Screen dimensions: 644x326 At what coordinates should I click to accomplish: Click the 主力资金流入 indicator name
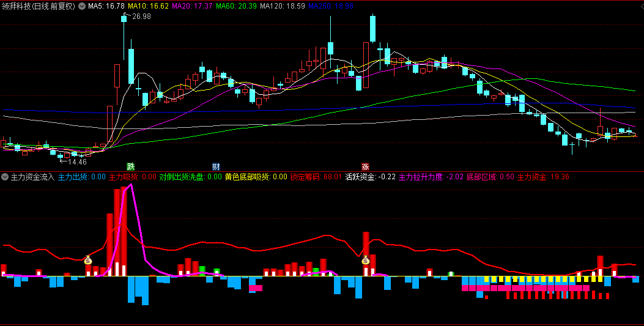click(x=32, y=177)
